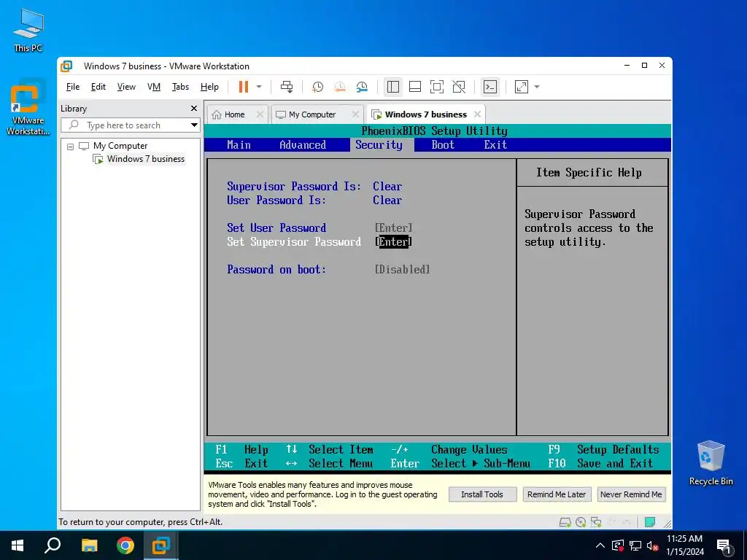Open the VMware Workstation desktop shortcut

(28, 109)
